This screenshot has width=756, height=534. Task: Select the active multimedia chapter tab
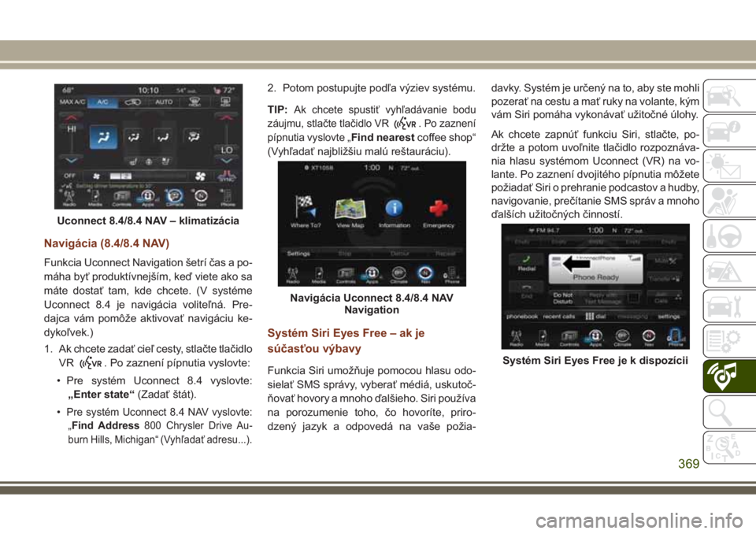coord(729,376)
